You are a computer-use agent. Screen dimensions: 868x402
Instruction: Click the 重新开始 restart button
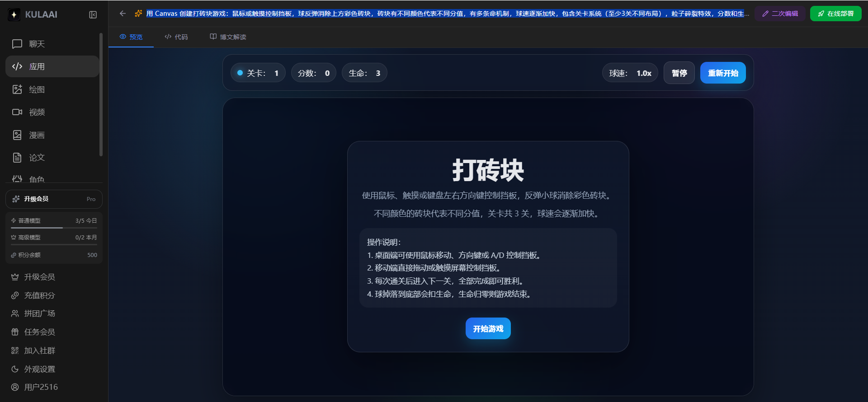pyautogui.click(x=723, y=73)
